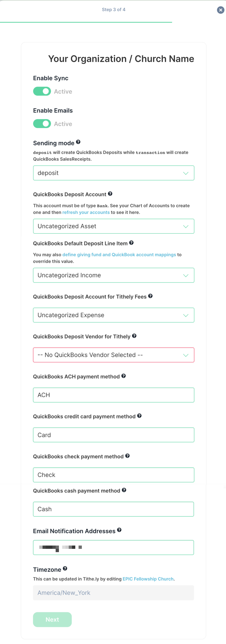Click help icon for credit card payment method

coord(139,416)
